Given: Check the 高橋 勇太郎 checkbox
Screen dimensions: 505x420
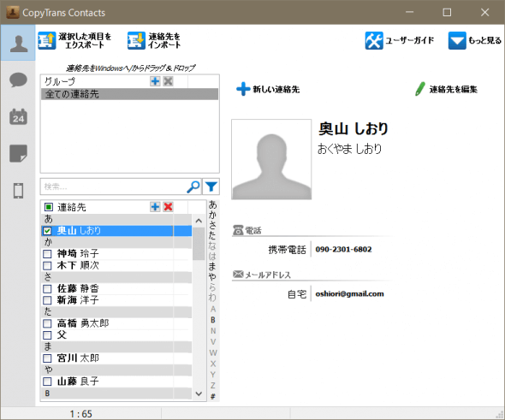Looking at the screenshot, I should click(47, 323).
